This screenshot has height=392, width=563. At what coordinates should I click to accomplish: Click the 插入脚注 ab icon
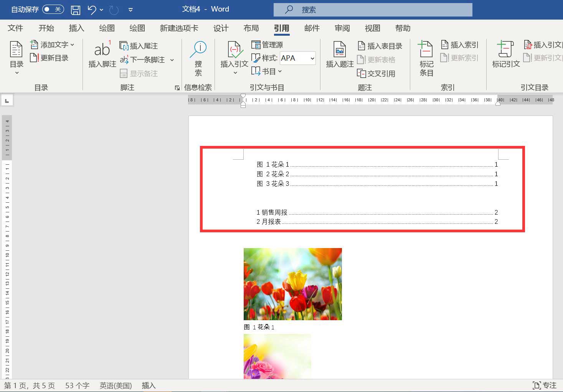[102, 49]
